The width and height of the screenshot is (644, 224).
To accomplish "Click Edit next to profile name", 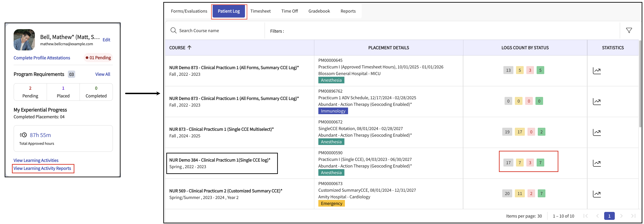I will [106, 40].
